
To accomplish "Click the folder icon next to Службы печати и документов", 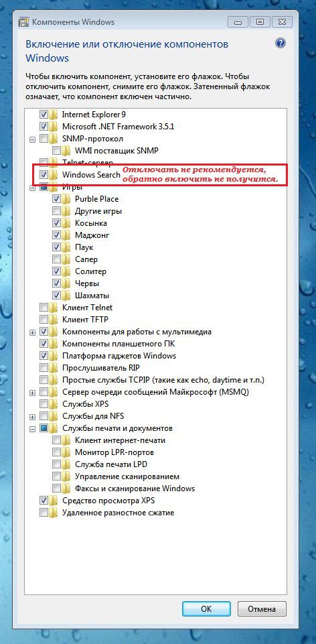I will pyautogui.click(x=53, y=428).
